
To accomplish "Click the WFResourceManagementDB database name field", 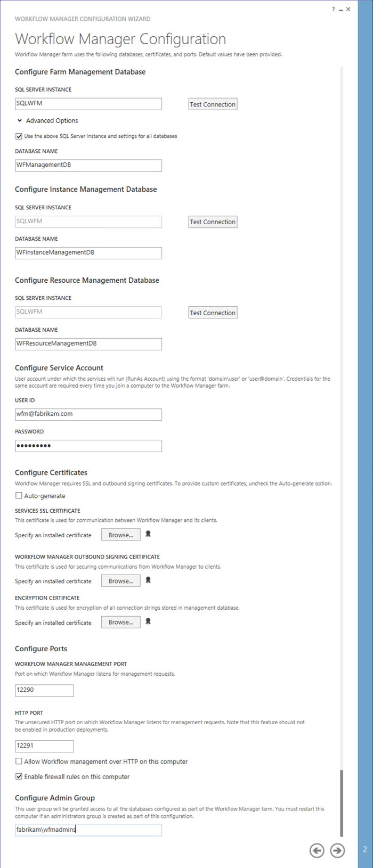I will [x=88, y=343].
